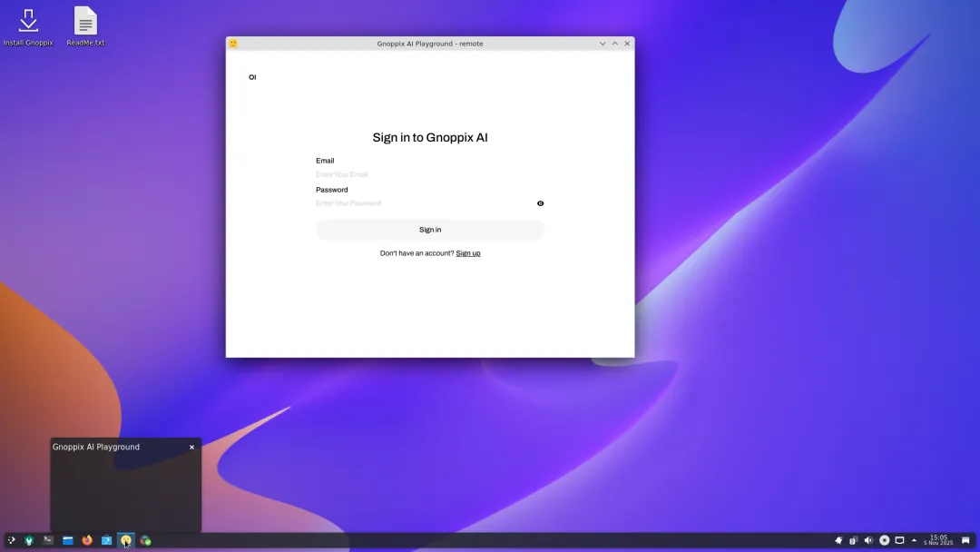
Task: Maximize the Gnoppix AI Playground window
Action: (615, 44)
